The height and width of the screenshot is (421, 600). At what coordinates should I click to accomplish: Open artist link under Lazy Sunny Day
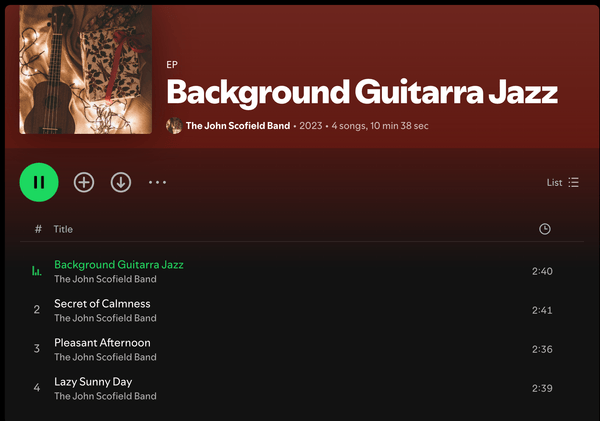(105, 396)
